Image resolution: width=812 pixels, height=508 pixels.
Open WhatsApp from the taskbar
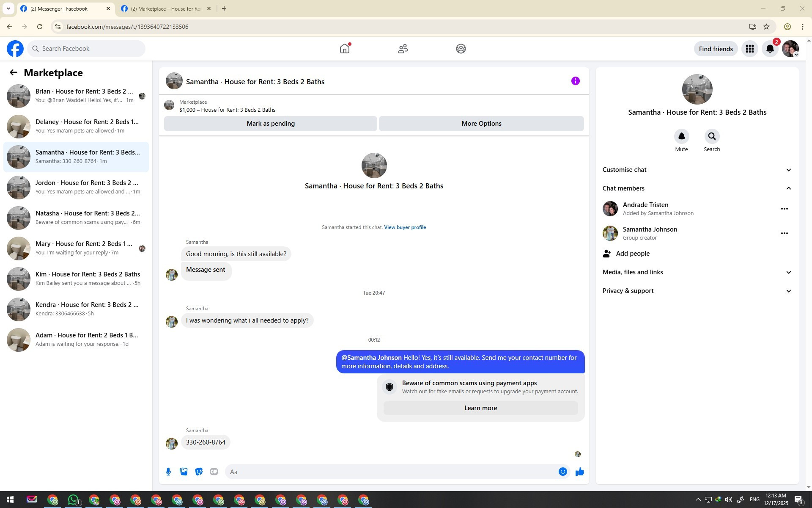pyautogui.click(x=74, y=500)
